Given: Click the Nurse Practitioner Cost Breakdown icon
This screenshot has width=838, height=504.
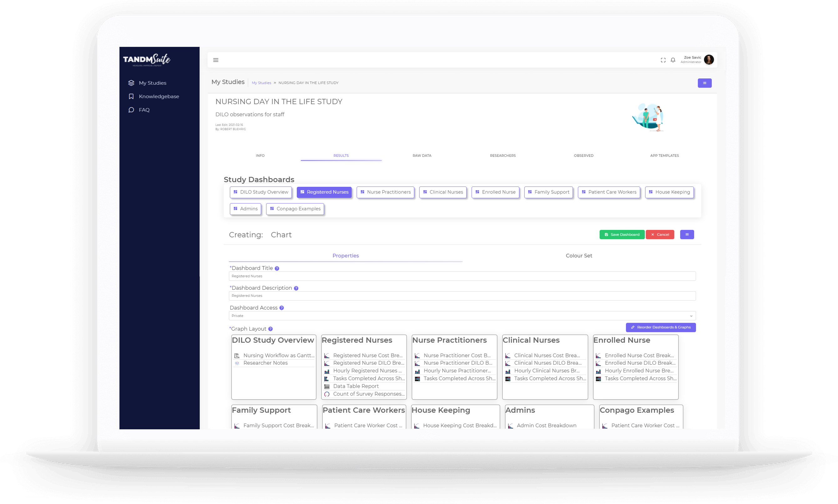Looking at the screenshot, I should (417, 356).
